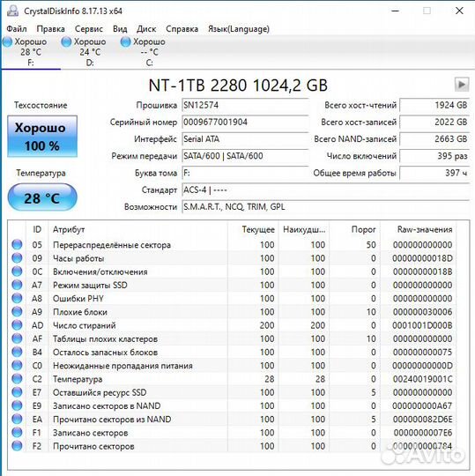This screenshot has height=476, width=475.
Task: Click the blue health orb on F: tab
Action: [7, 42]
